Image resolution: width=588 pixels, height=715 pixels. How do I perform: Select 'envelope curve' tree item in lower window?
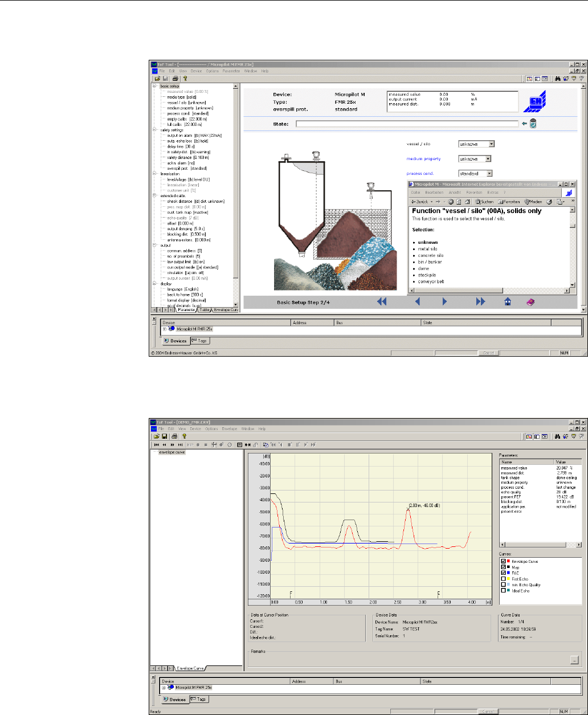(x=173, y=452)
